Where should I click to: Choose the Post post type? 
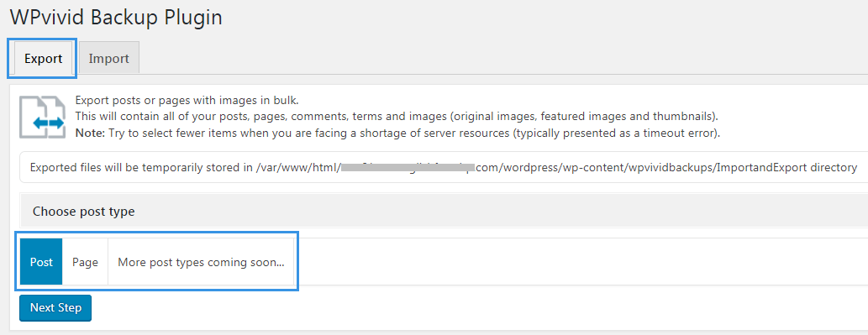pyautogui.click(x=41, y=262)
